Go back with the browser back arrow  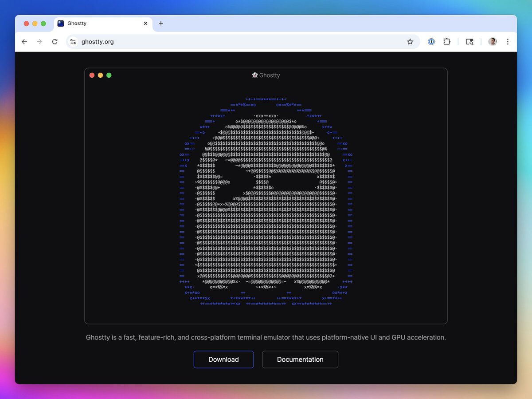tap(24, 42)
